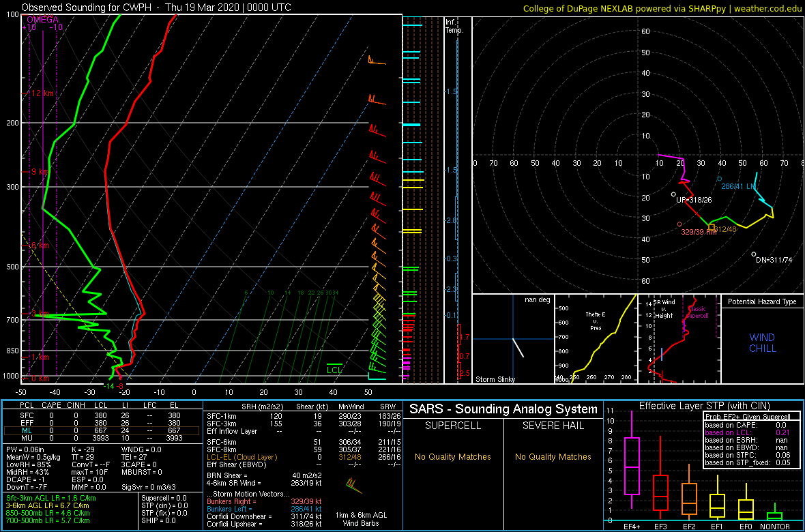This screenshot has width=805, height=532.
Task: Click the Bunkers Right red circle marker on hodograph
Action: (679, 224)
